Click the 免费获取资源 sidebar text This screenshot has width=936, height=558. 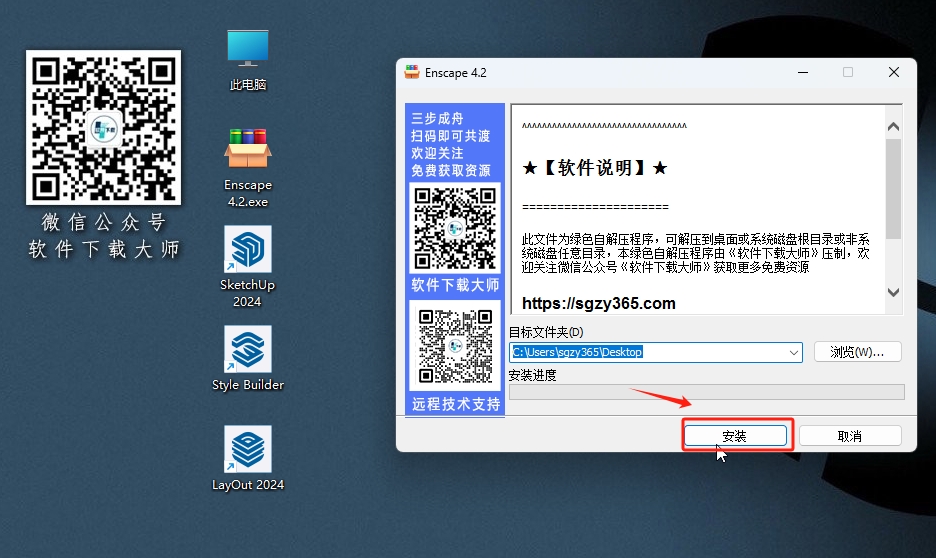451,171
